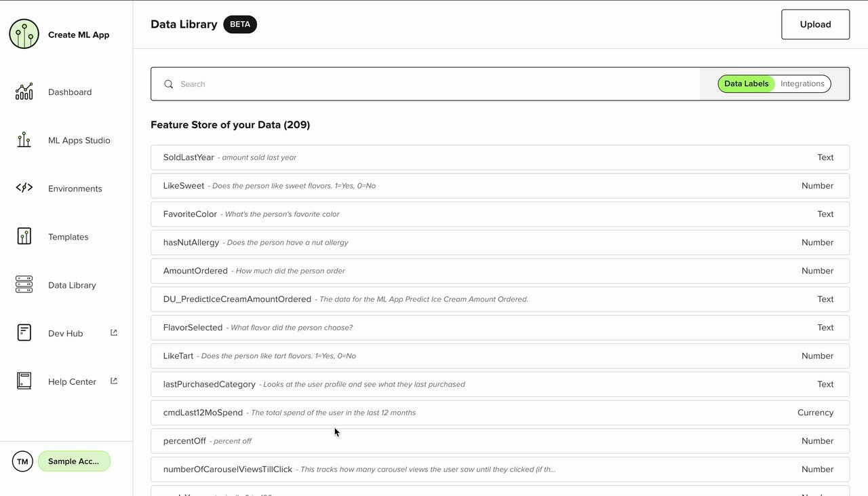The image size is (868, 496).
Task: Click the Data Library server icon
Action: pyautogui.click(x=24, y=285)
